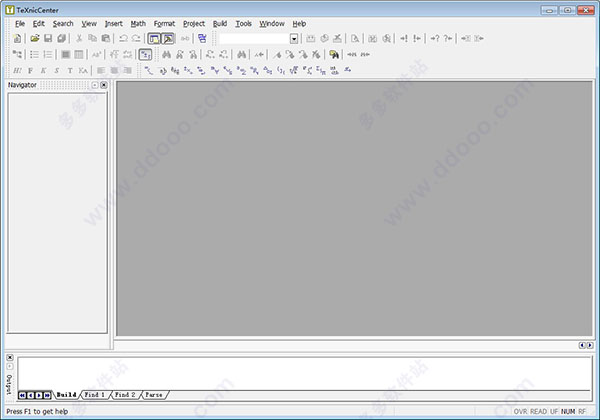Click the Cut scissors icon
Screen dimensions: 600x420
[x=79, y=38]
